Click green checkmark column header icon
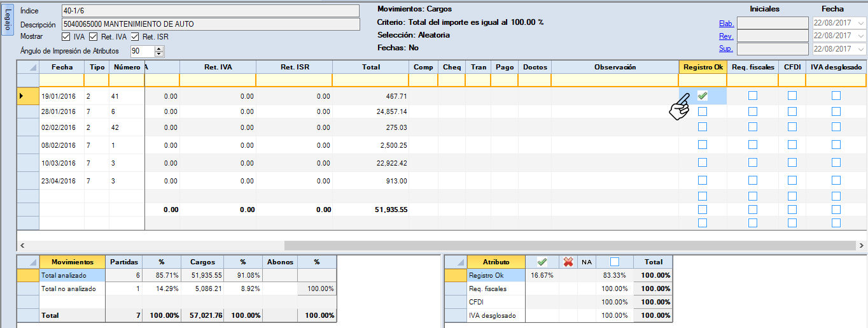This screenshot has width=868, height=328. coord(542,262)
